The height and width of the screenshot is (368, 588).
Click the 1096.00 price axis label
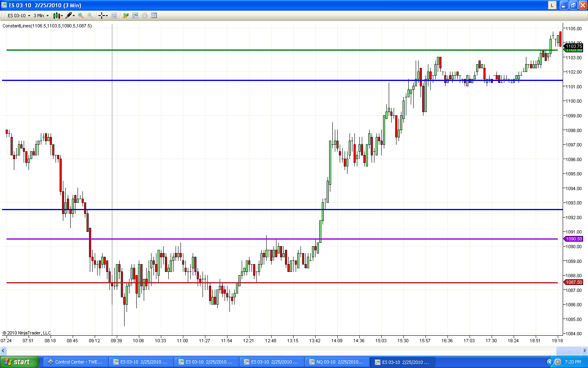tap(574, 159)
